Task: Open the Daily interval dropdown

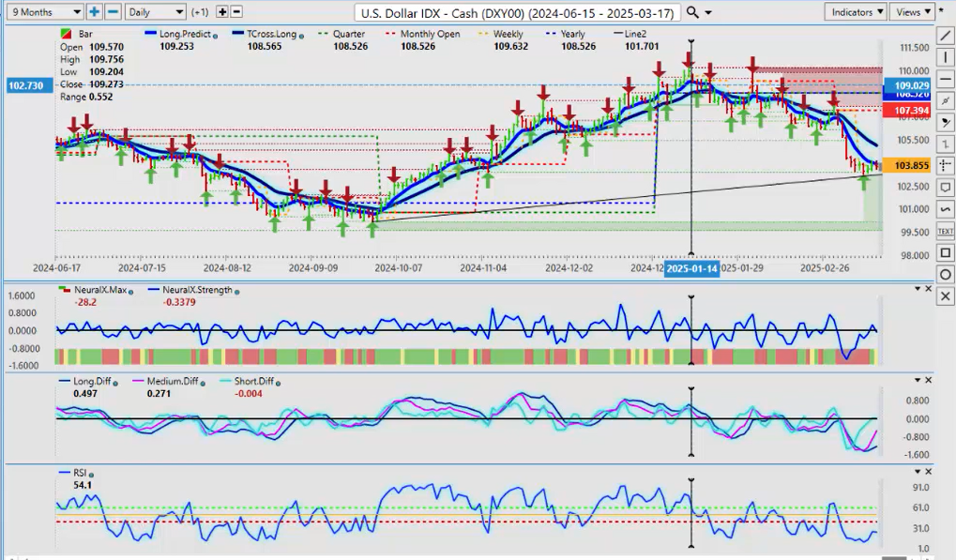Action: pos(155,12)
